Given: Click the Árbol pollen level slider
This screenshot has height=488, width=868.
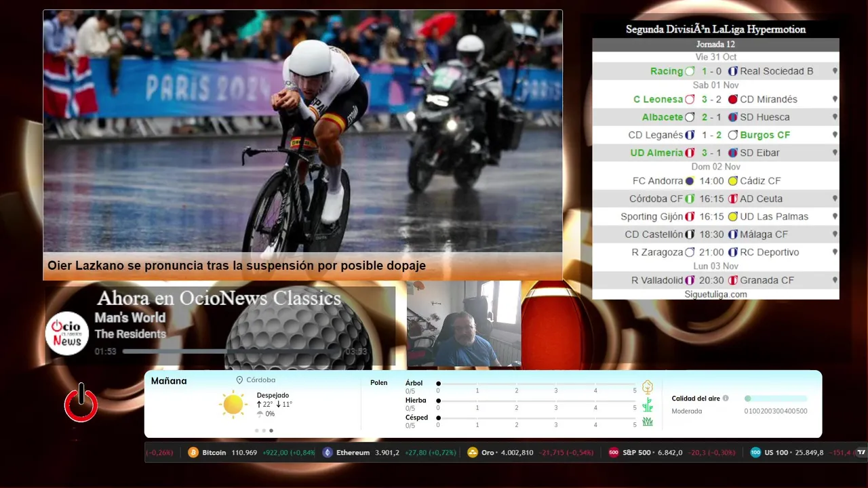Looking at the screenshot, I should [536, 384].
